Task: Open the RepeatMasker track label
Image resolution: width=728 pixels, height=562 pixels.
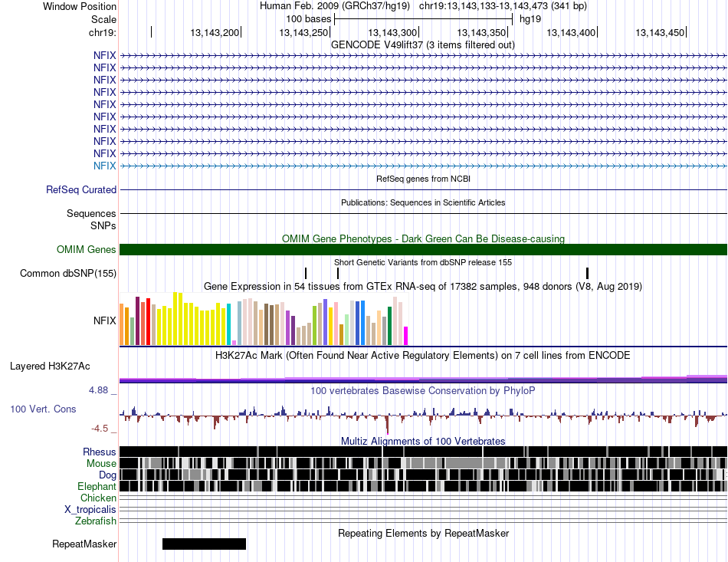Action: (84, 544)
